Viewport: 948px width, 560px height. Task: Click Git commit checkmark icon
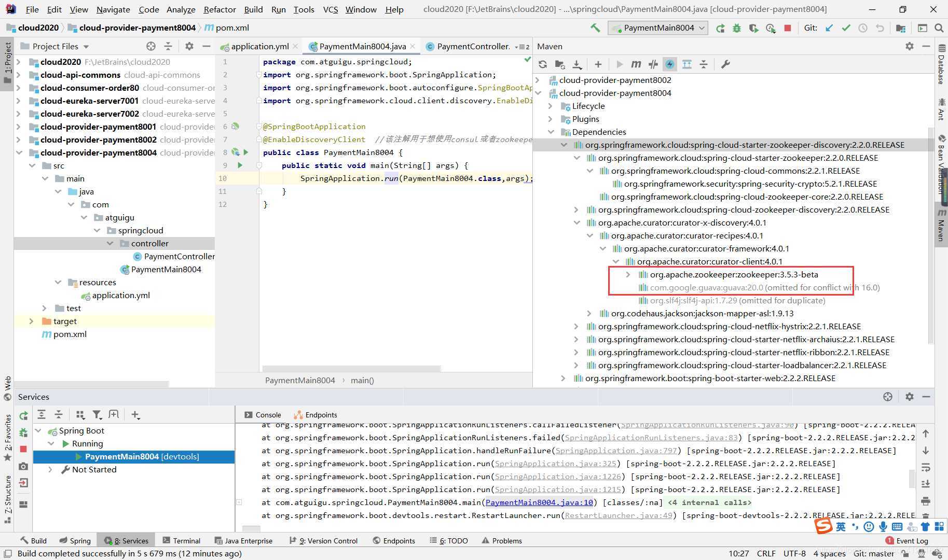(846, 28)
